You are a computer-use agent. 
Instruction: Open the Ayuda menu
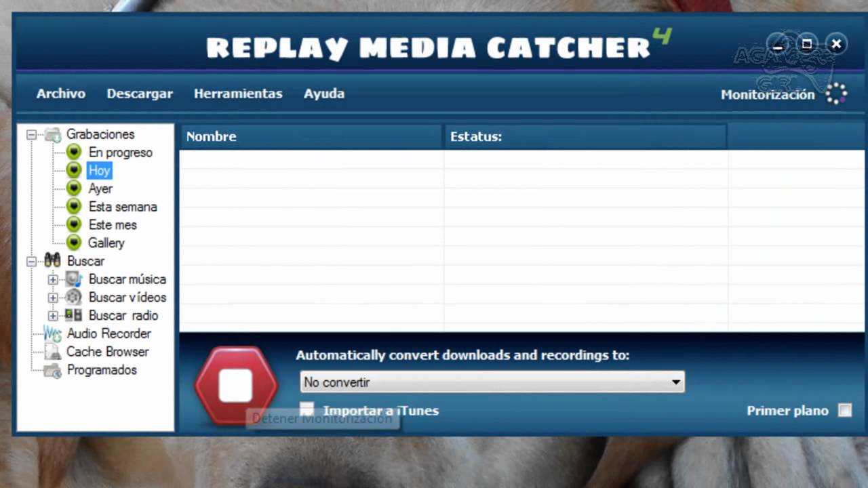point(324,94)
